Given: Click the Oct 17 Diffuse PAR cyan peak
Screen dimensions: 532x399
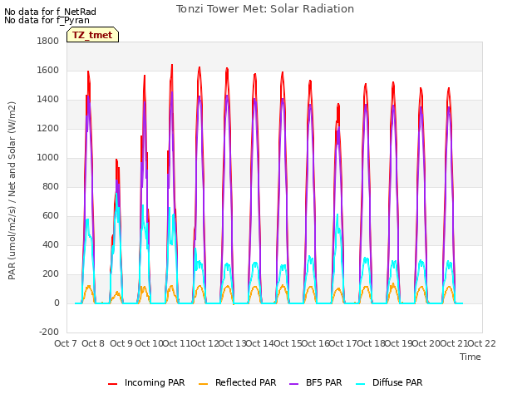Looking at the screenshot, I should [x=337, y=214].
